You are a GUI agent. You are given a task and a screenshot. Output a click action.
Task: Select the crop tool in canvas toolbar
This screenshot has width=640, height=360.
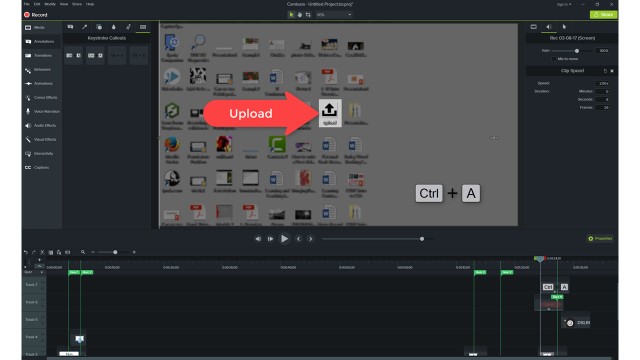click(x=308, y=15)
